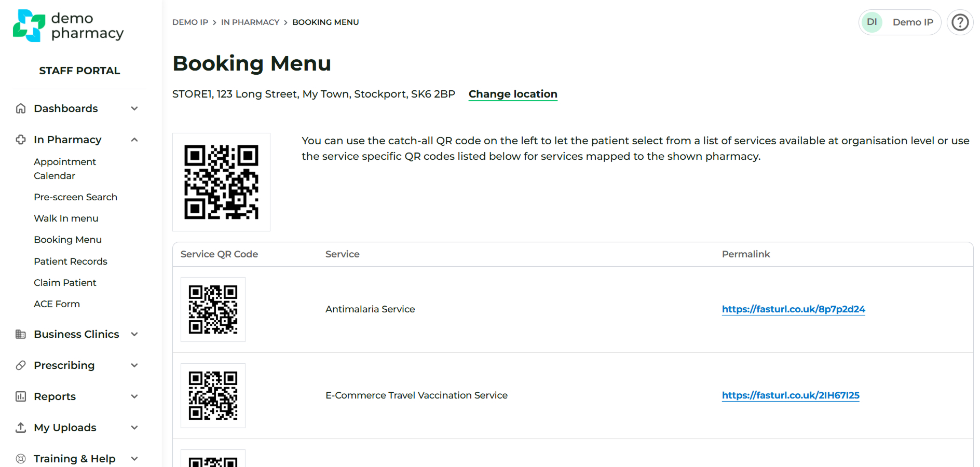Select Pre-screen Search menu item
980x467 pixels.
coord(75,197)
